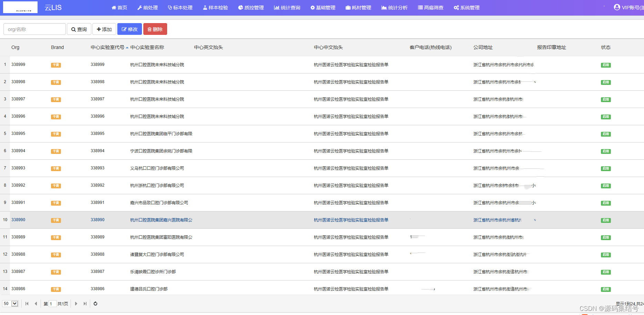Viewport: 644px width, 315px height.
Task: Open the 首页 home menu
Action: tap(119, 8)
